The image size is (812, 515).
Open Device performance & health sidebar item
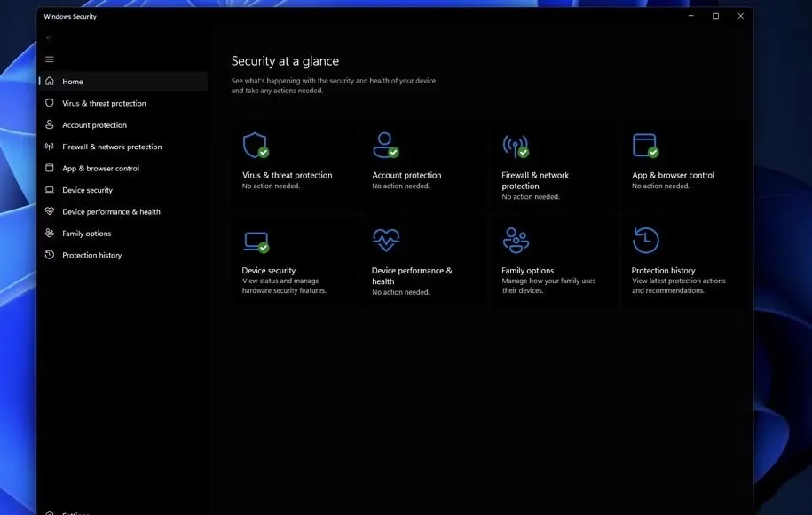(x=111, y=212)
